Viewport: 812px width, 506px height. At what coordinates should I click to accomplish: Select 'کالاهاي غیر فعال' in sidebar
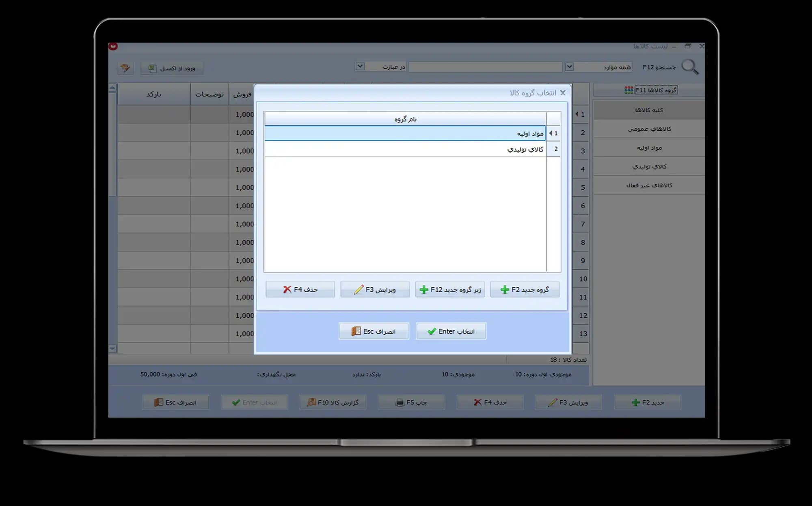tap(649, 185)
